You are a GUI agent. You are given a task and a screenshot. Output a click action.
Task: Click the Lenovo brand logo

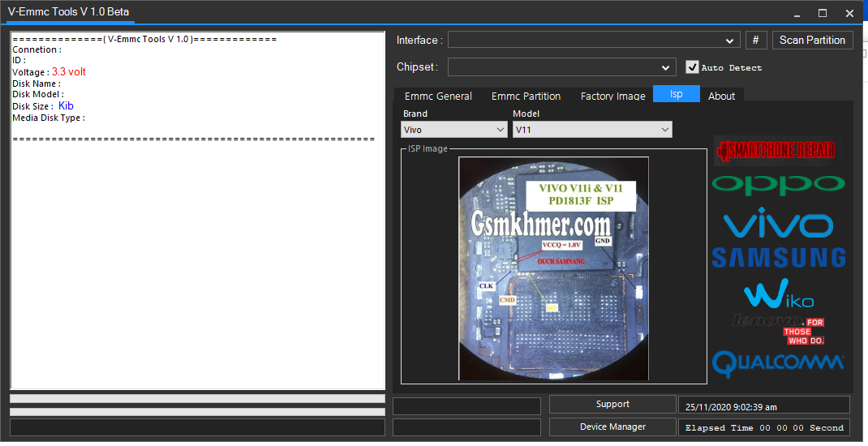tap(778, 328)
